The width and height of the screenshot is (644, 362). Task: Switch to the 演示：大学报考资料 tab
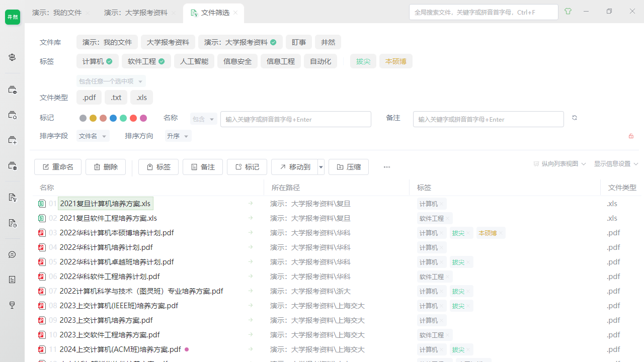tap(135, 13)
